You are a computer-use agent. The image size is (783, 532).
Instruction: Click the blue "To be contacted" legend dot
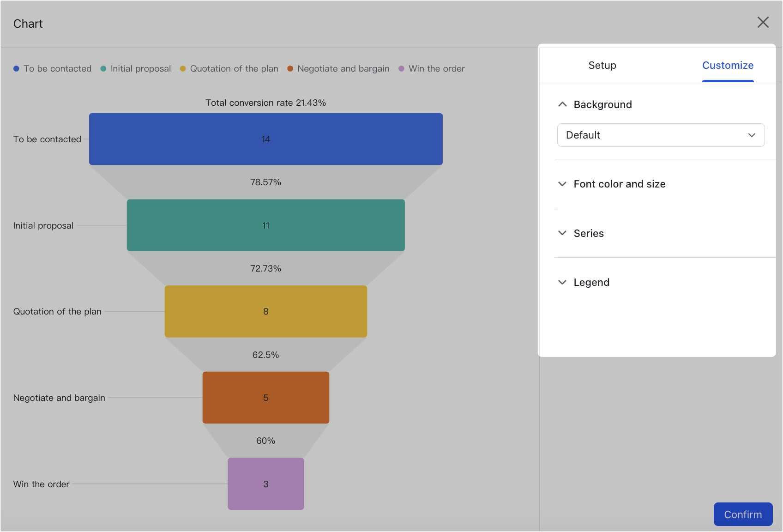tap(16, 68)
